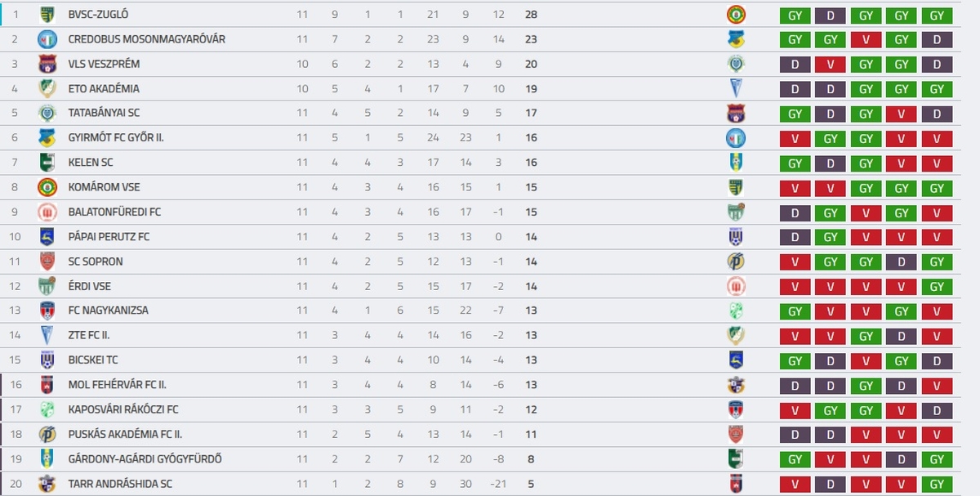The height and width of the screenshot is (496, 980).
Task: Select the Gárdony-Agárdi Gyógyfürdő team name
Action: tap(145, 459)
